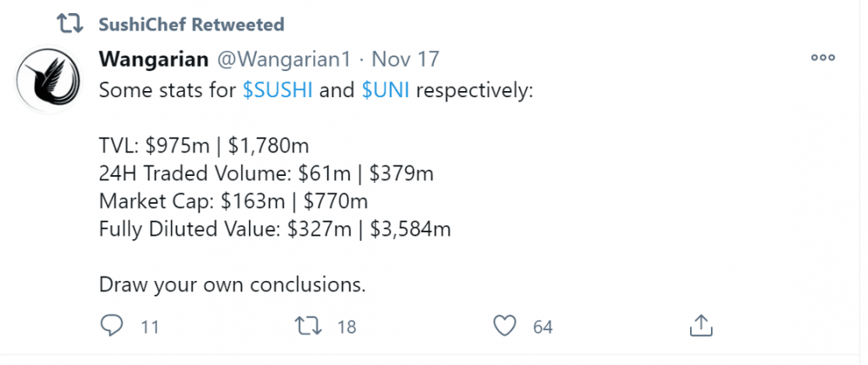
Task: Like the tweet with the heart icon
Action: (505, 326)
